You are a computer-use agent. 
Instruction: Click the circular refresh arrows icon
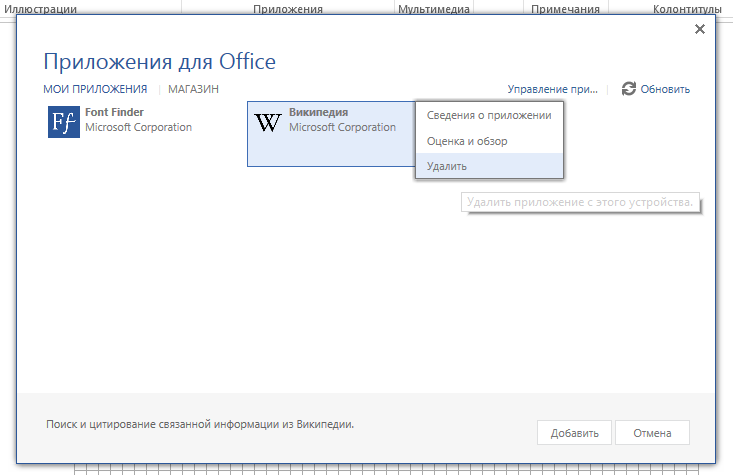tap(629, 88)
